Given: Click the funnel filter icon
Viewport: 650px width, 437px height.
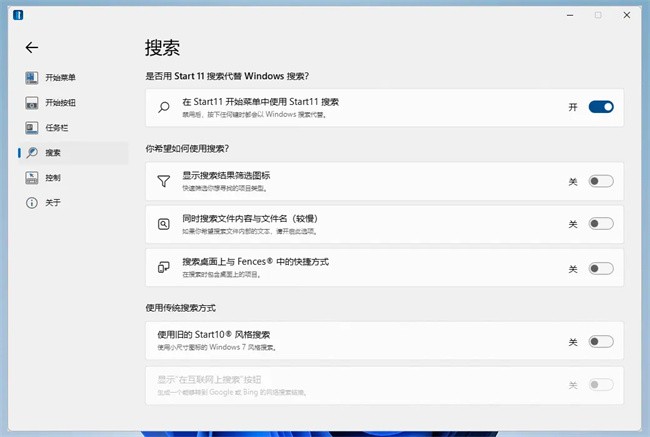Looking at the screenshot, I should pos(164,181).
